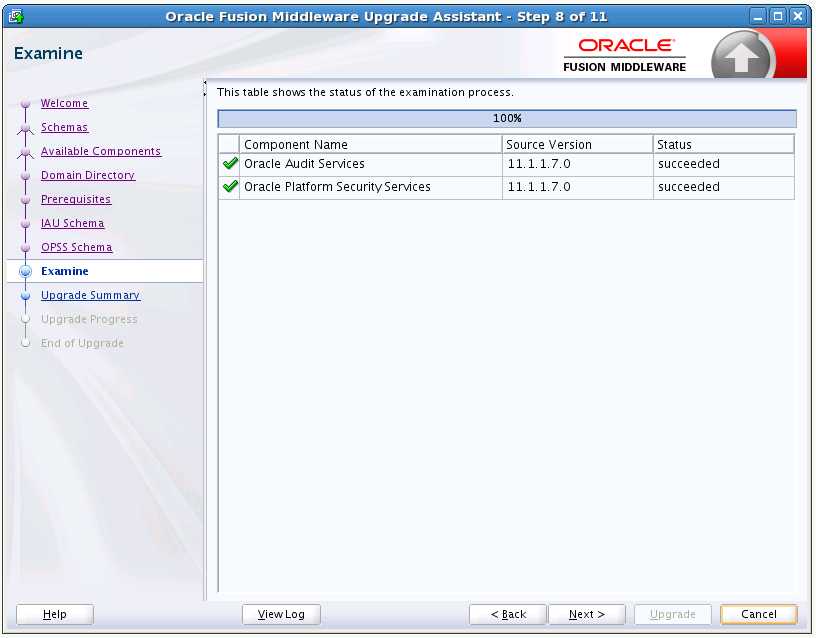
Task: Click the Cancel button
Action: 759,614
